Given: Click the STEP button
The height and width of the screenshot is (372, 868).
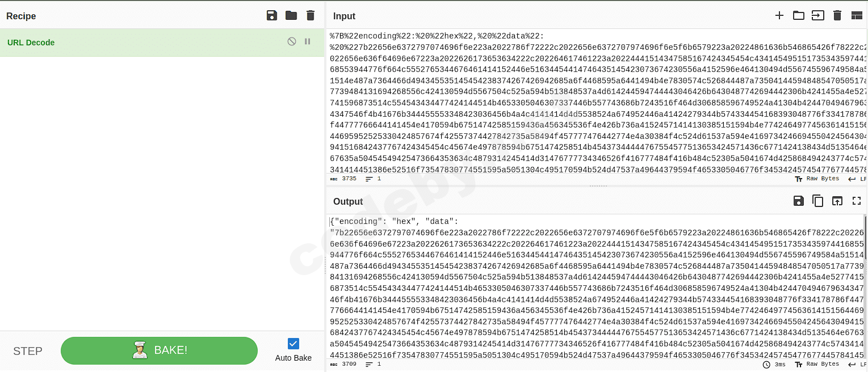Looking at the screenshot, I should (28, 351).
